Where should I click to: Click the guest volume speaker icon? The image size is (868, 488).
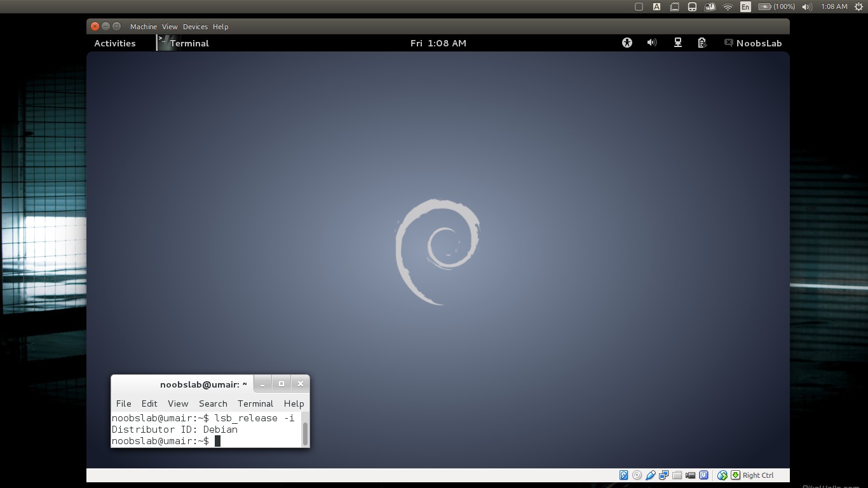(x=652, y=43)
